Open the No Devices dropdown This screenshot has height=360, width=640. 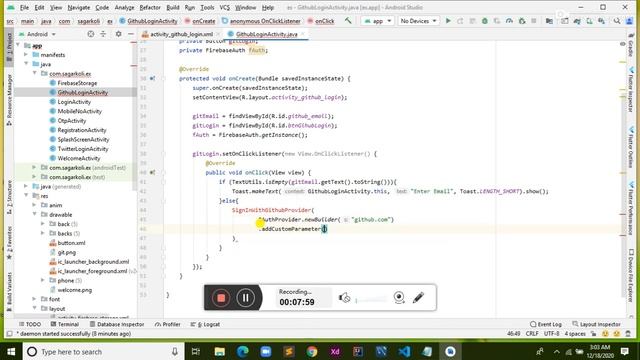tap(418, 21)
